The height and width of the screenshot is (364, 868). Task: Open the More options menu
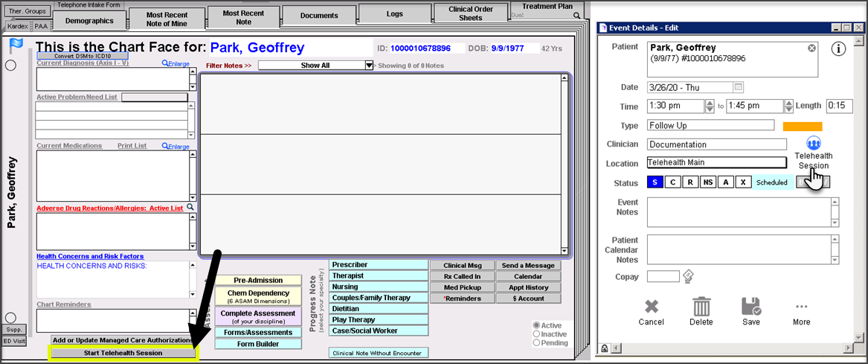click(x=801, y=307)
